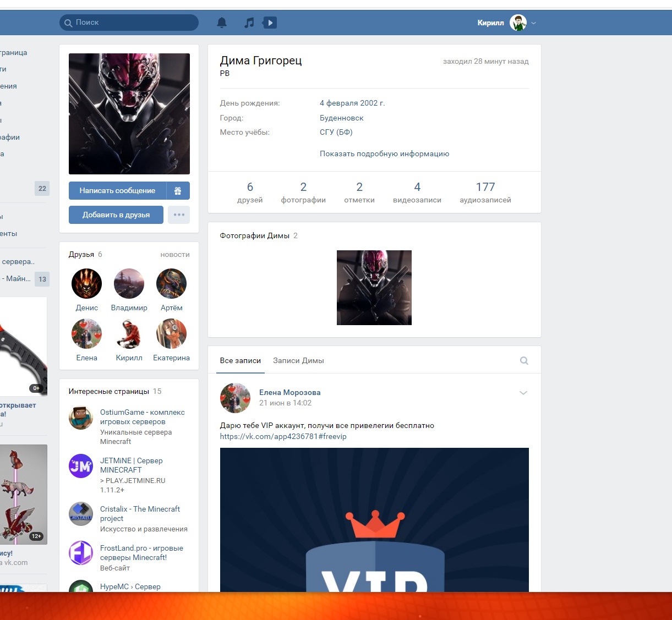Screen dimensions: 672x620
Task: Open the three-dots more actions menu
Action: pyautogui.click(x=179, y=215)
